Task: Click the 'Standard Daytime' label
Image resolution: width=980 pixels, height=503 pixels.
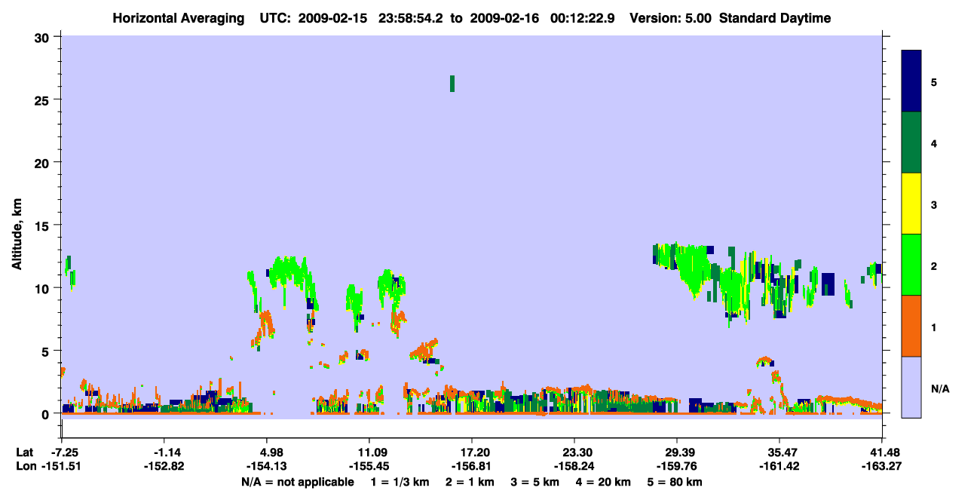Action: pyautogui.click(x=775, y=18)
